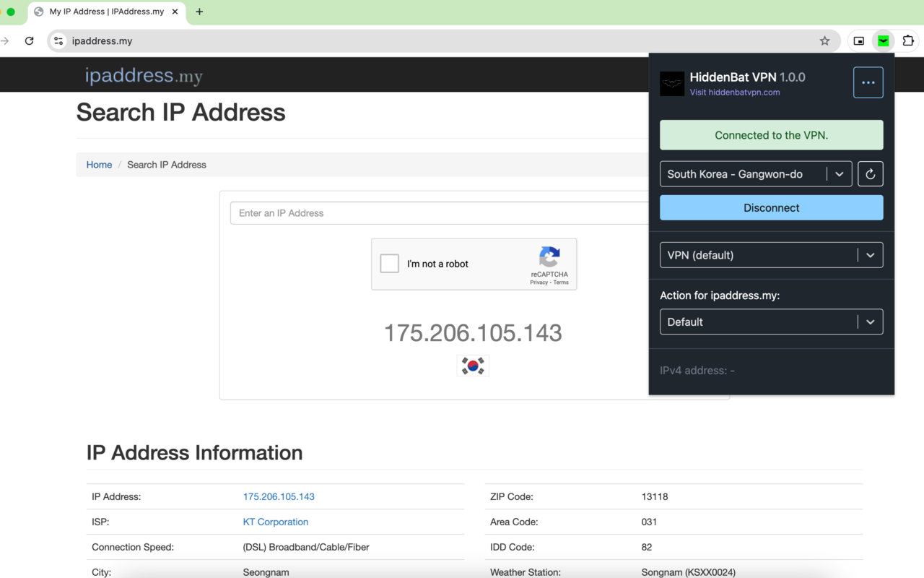Click the media picture-in-picture toolbar icon
924x578 pixels.
[858, 41]
